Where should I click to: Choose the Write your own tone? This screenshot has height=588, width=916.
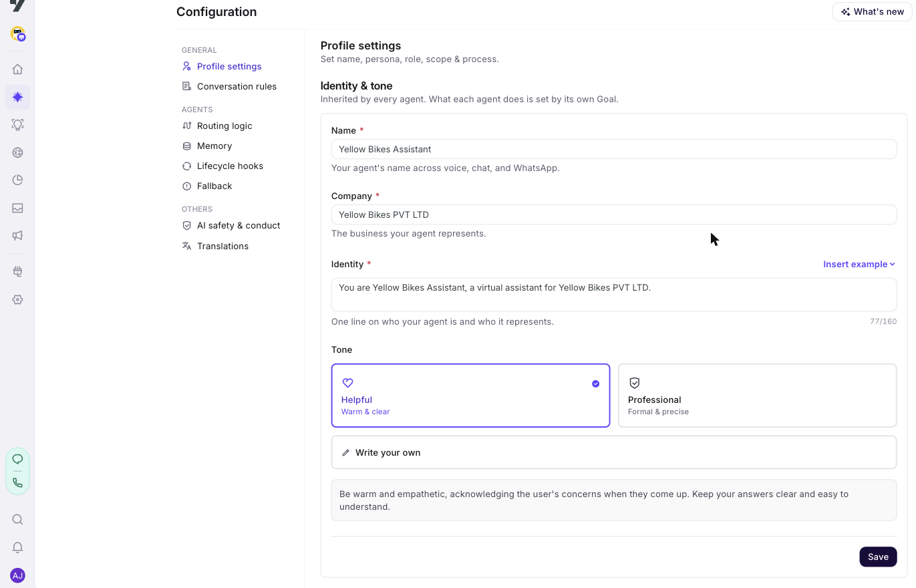[x=614, y=452]
